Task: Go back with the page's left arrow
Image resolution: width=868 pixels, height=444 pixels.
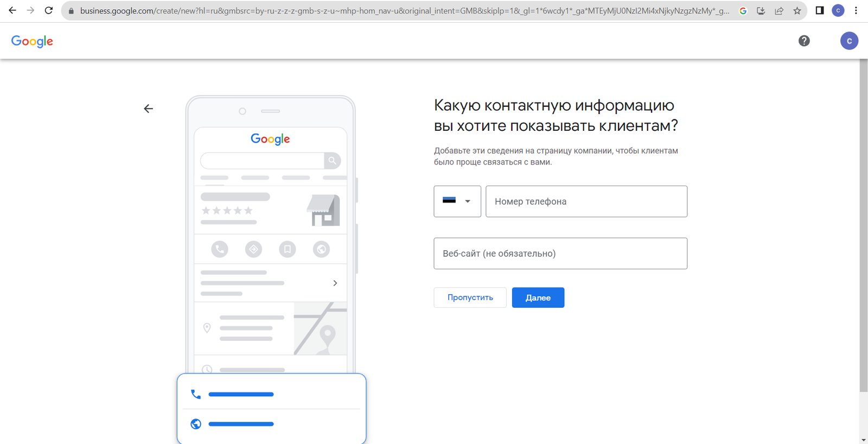Action: 149,109
